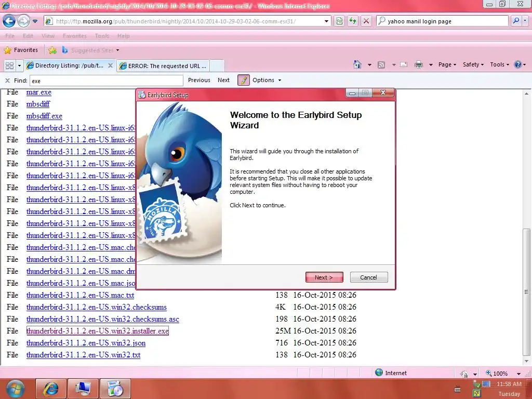Click the Quick Tabs grid icon
This screenshot has width=532, height=399.
[9, 65]
